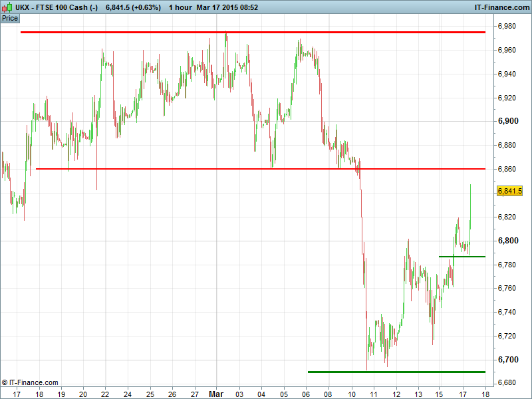Image resolution: width=532 pixels, height=399 pixels.
Task: Click the 18 date label at axis end
Action: tap(485, 393)
